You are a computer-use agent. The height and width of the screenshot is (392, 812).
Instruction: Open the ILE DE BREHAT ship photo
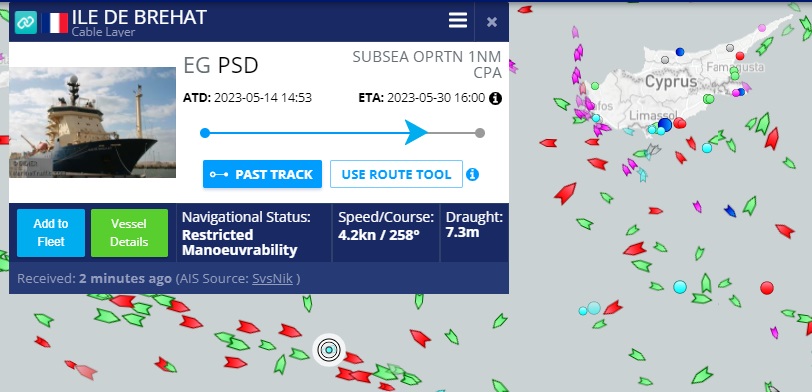(93, 122)
